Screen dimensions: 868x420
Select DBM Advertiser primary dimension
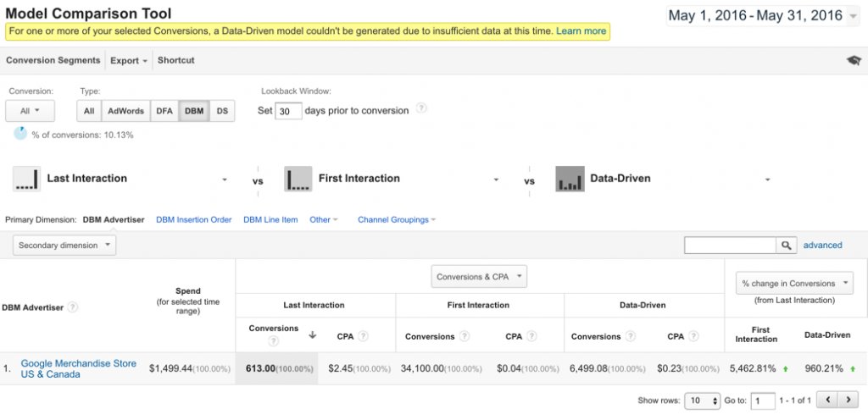coord(114,220)
